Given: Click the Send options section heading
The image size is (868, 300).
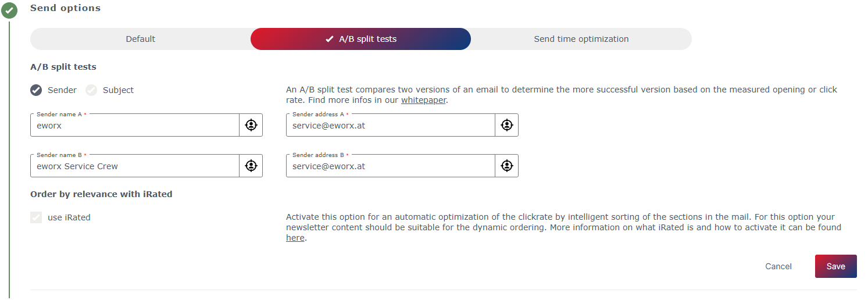Looking at the screenshot, I should click(x=65, y=8).
